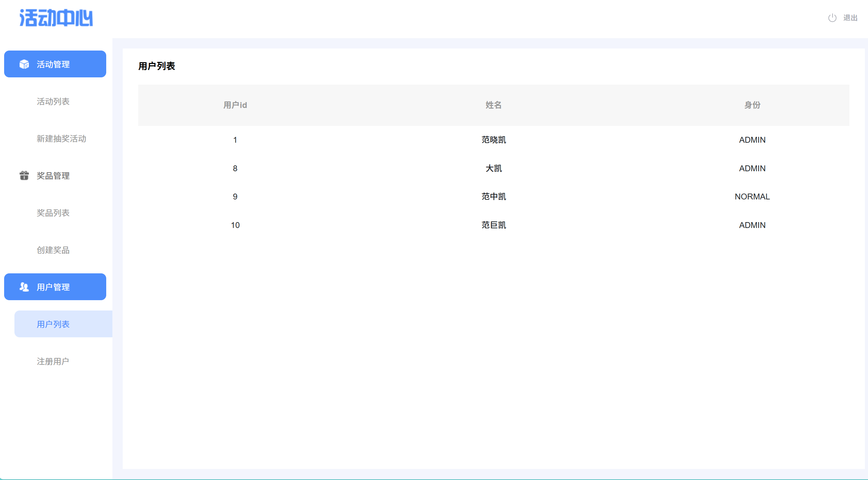Viewport: 868px width, 480px height.
Task: Click the 活动中心 logo
Action: coord(56,18)
